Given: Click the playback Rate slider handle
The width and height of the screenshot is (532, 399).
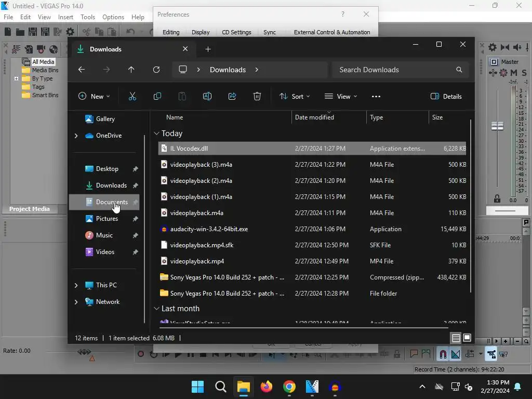Looking at the screenshot, I should click(x=84, y=352).
